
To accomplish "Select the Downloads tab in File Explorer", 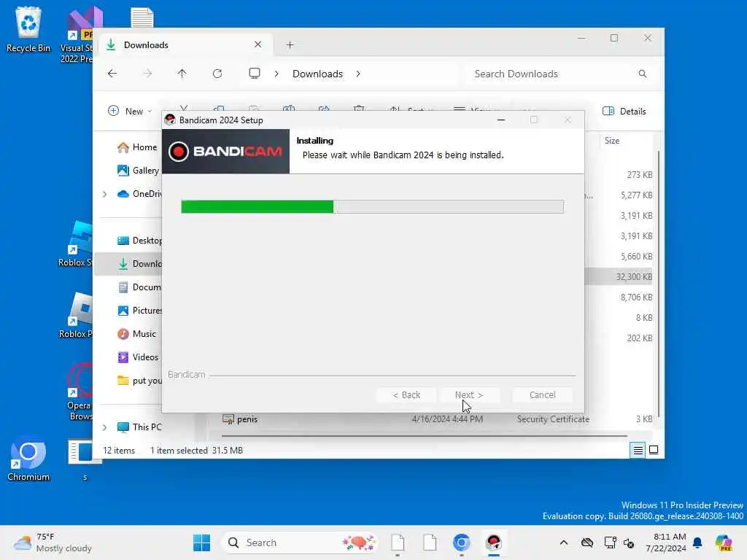I will [186, 44].
